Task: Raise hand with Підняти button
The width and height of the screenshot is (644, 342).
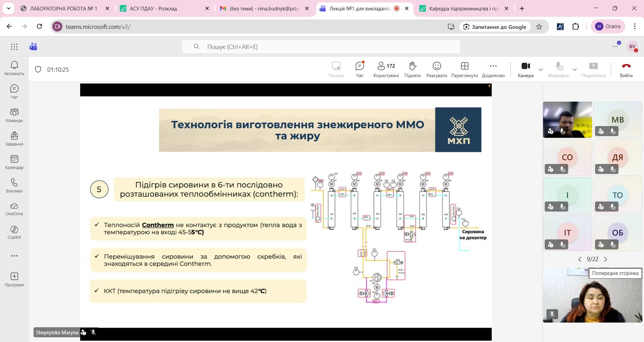Action: 413,69
